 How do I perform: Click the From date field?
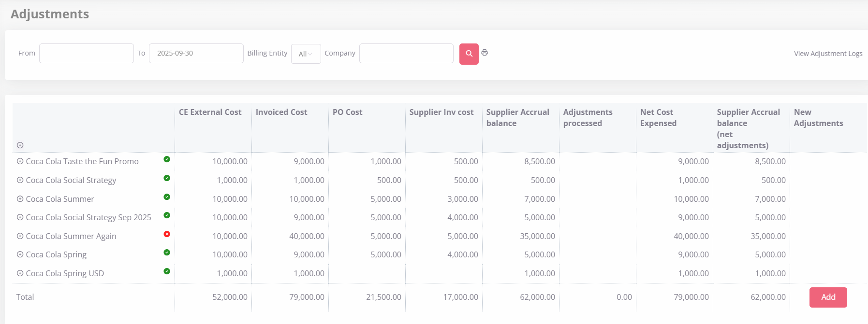click(87, 53)
